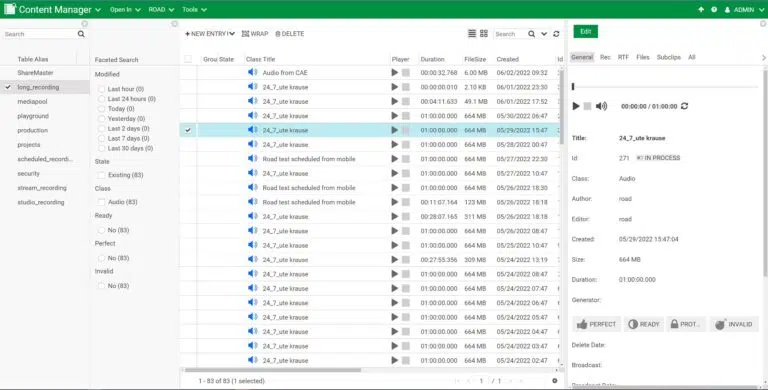Switch to the General tab
This screenshot has height=390, width=768.
tap(582, 57)
